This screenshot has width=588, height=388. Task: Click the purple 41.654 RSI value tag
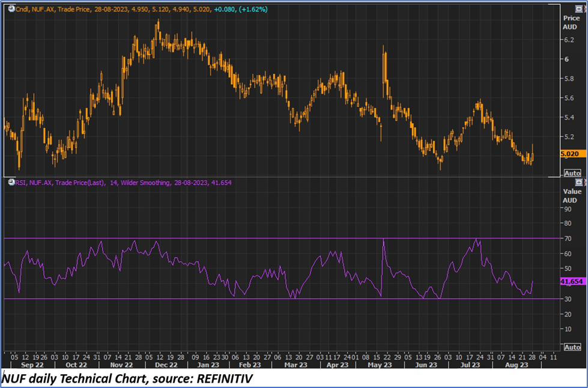[x=571, y=282]
